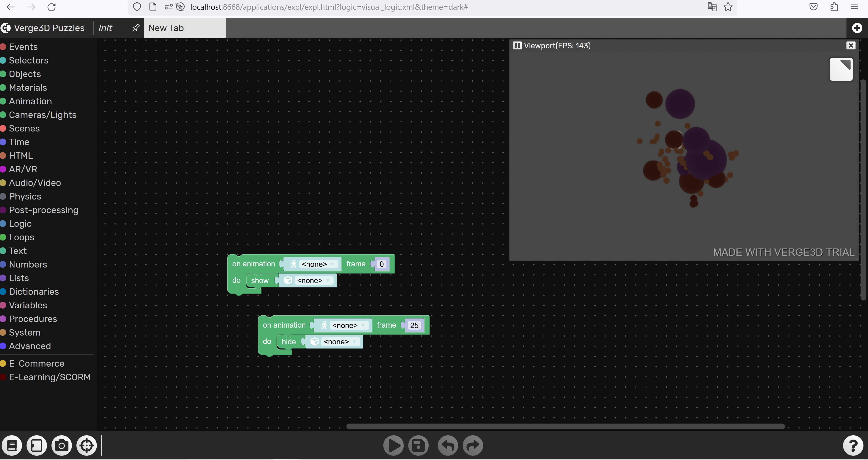Open the Scenes puzzle category
868x460 pixels.
click(24, 128)
